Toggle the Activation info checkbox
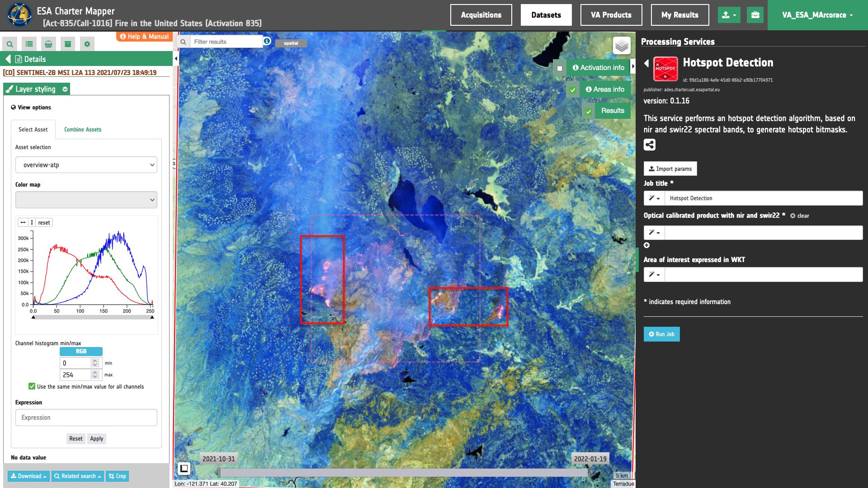 [x=560, y=68]
